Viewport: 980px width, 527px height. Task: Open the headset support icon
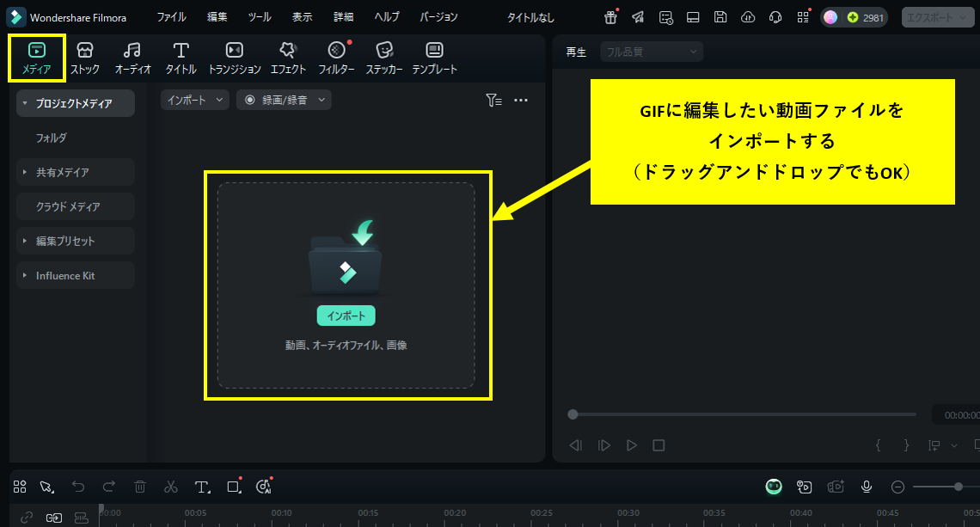(x=775, y=17)
